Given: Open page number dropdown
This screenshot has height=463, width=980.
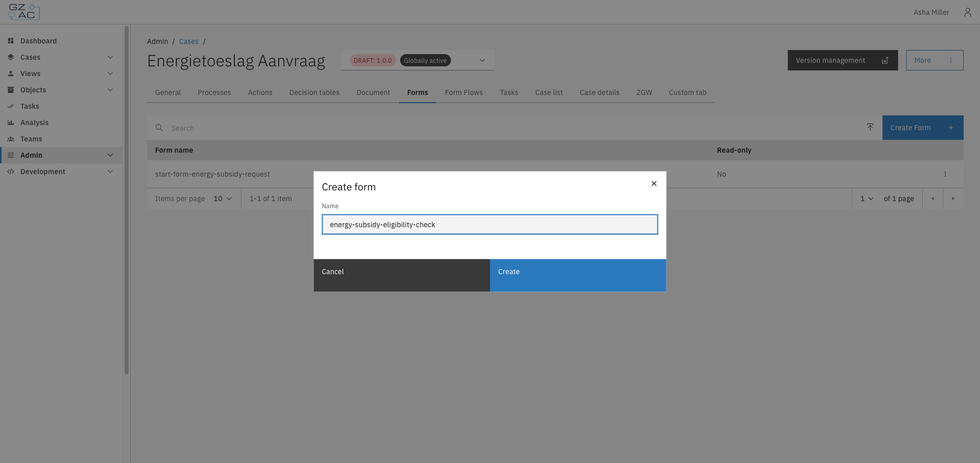Looking at the screenshot, I should click(x=867, y=199).
